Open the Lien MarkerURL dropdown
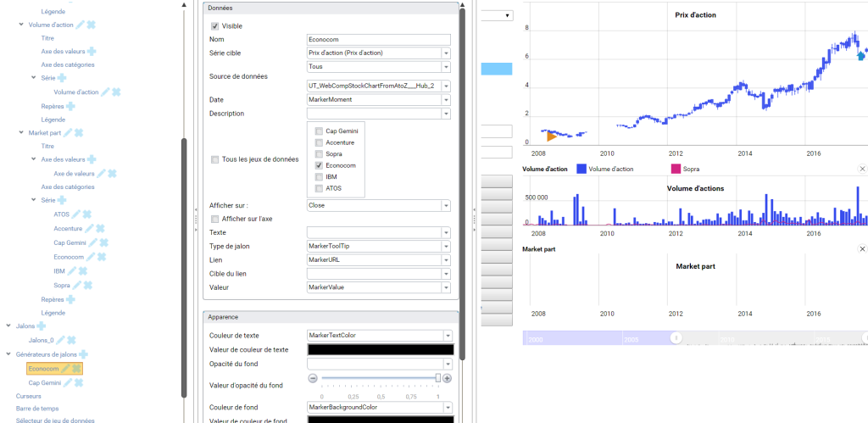868x423 pixels. tap(446, 260)
